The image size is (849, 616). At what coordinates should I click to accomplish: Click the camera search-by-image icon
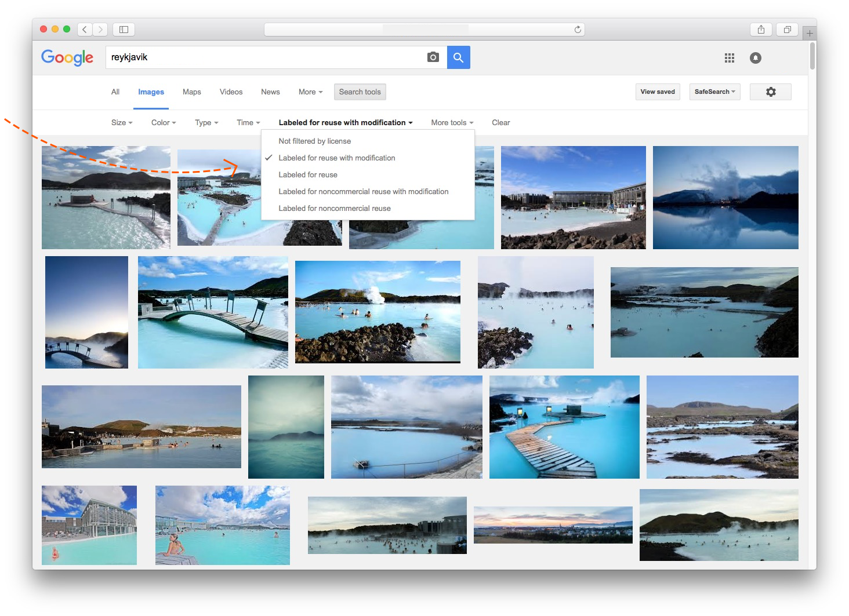pos(433,57)
